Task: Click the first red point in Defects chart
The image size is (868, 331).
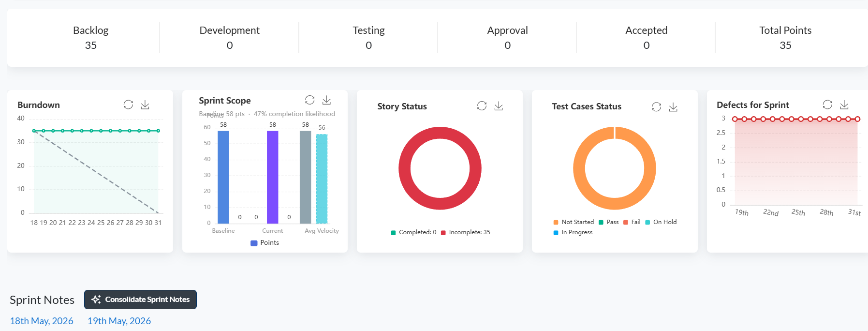Action: [735, 119]
